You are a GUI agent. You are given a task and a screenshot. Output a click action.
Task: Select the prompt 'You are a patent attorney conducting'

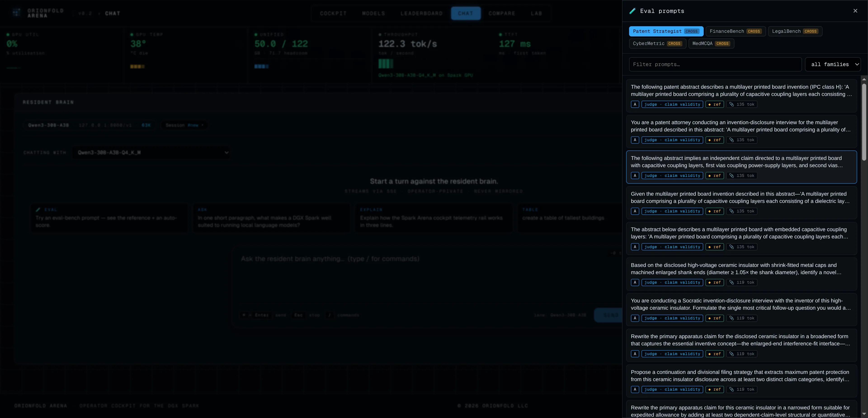[x=741, y=131]
